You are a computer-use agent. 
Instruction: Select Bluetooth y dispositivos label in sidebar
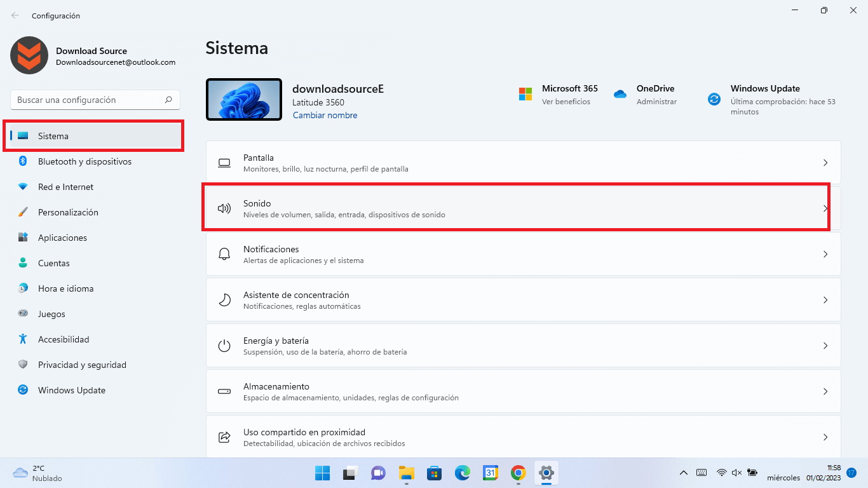[x=85, y=161]
